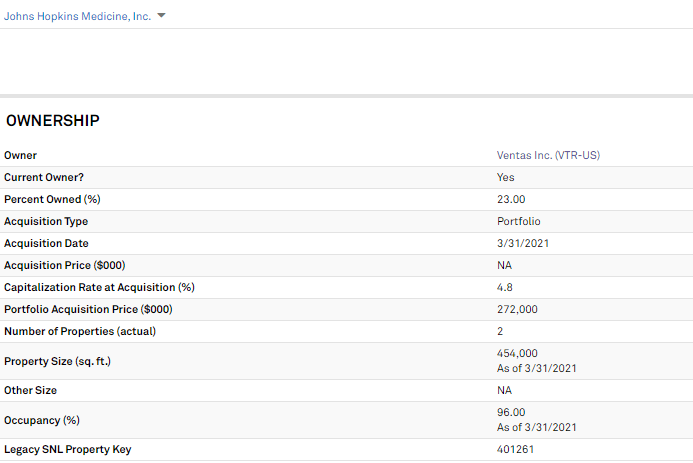Select the OWNERSHIP section heading
Screen dimensions: 693x463
click(x=53, y=121)
